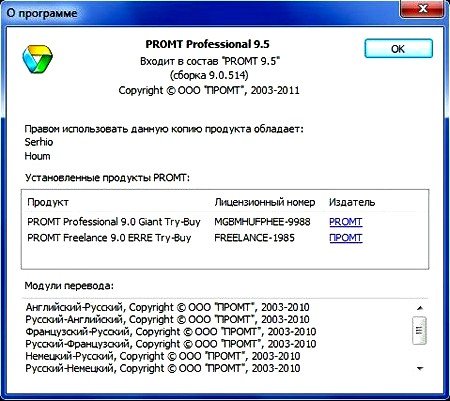Image resolution: width=450 pixels, height=401 pixels.
Task: Click the Лицензионный номер column header
Action: click(265, 202)
